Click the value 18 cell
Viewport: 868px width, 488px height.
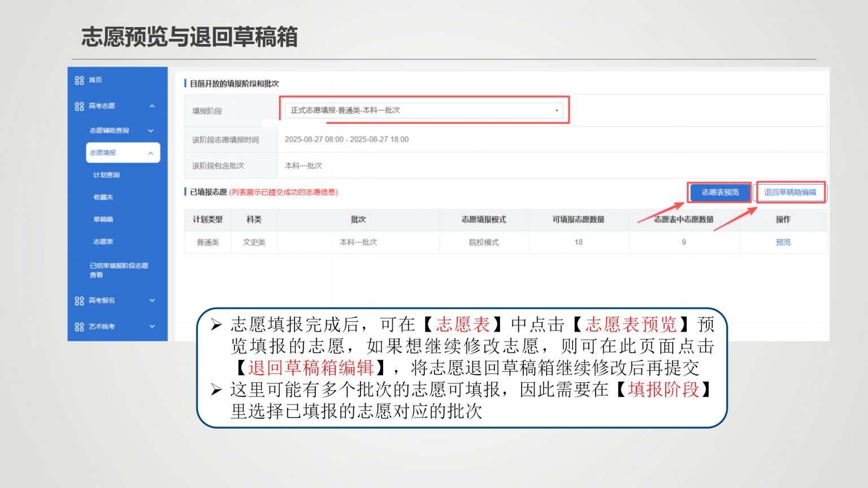(578, 242)
